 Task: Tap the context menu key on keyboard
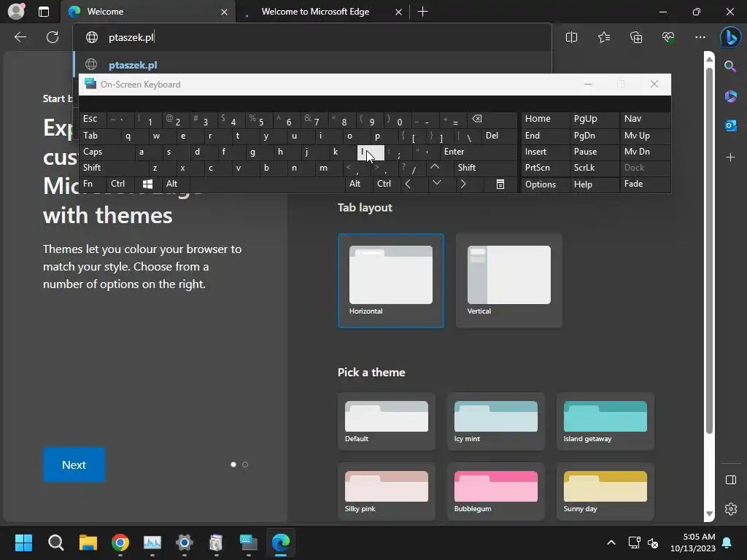(500, 184)
